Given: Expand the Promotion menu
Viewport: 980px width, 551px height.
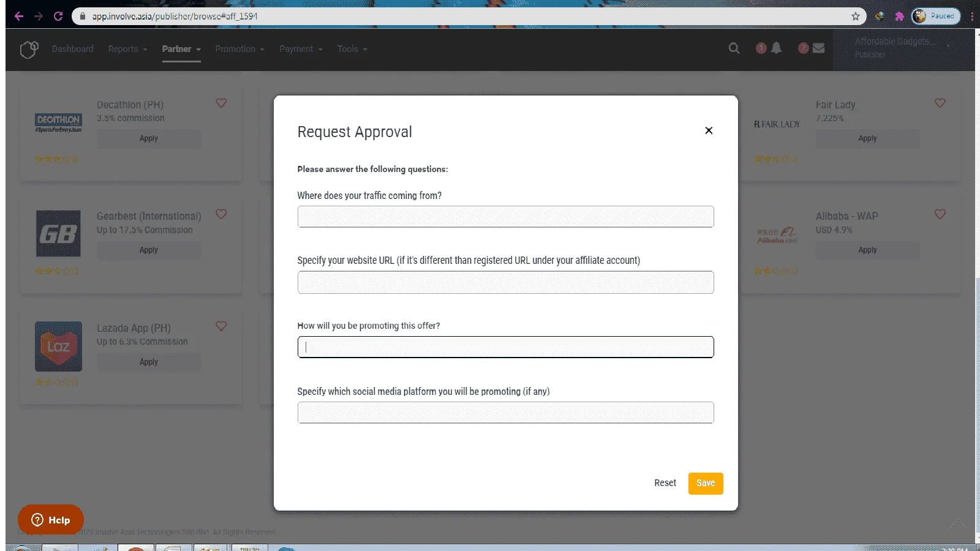Looking at the screenshot, I should coord(239,49).
